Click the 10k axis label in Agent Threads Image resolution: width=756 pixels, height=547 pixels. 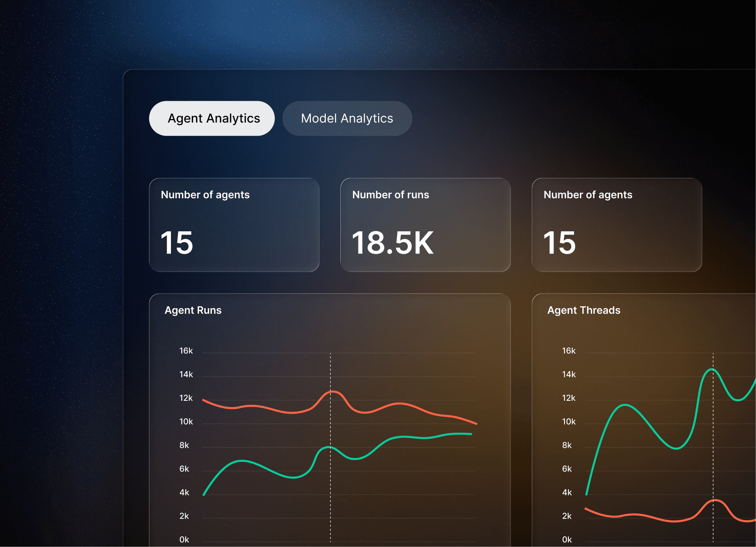[568, 422]
